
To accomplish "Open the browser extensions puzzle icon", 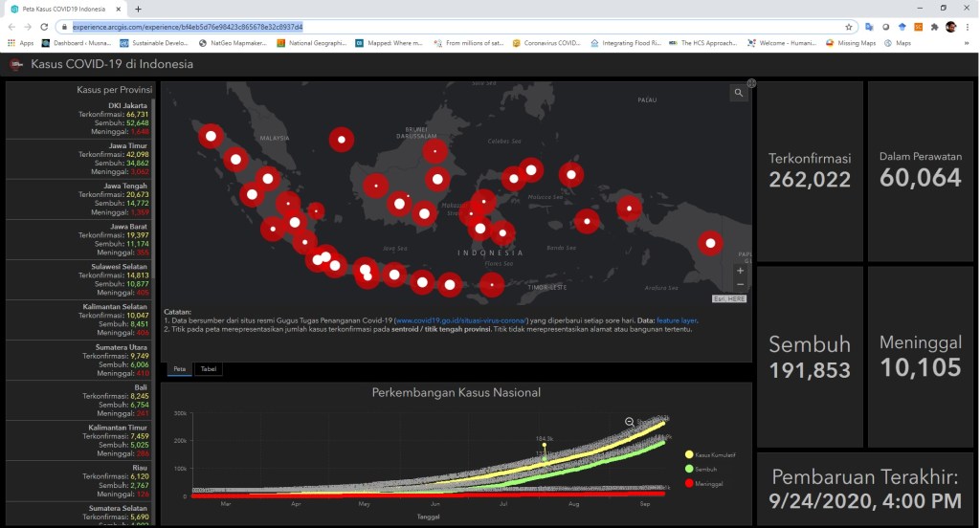I will pos(933,27).
